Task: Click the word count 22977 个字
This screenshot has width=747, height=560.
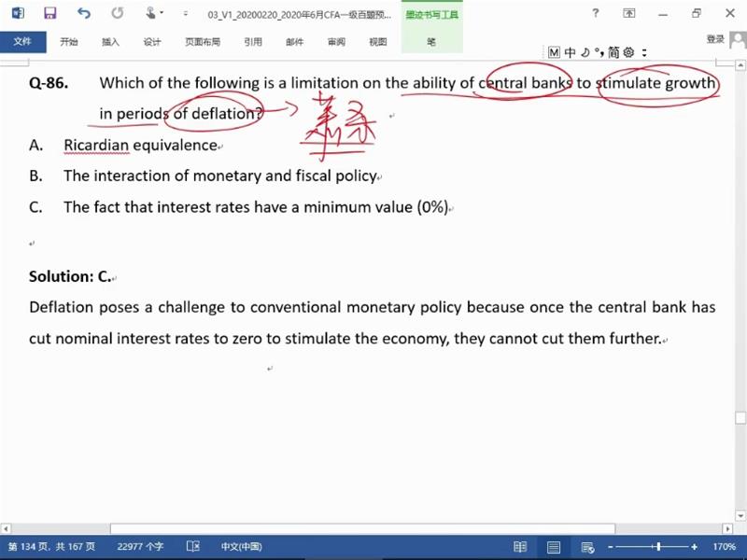Action: click(x=140, y=547)
